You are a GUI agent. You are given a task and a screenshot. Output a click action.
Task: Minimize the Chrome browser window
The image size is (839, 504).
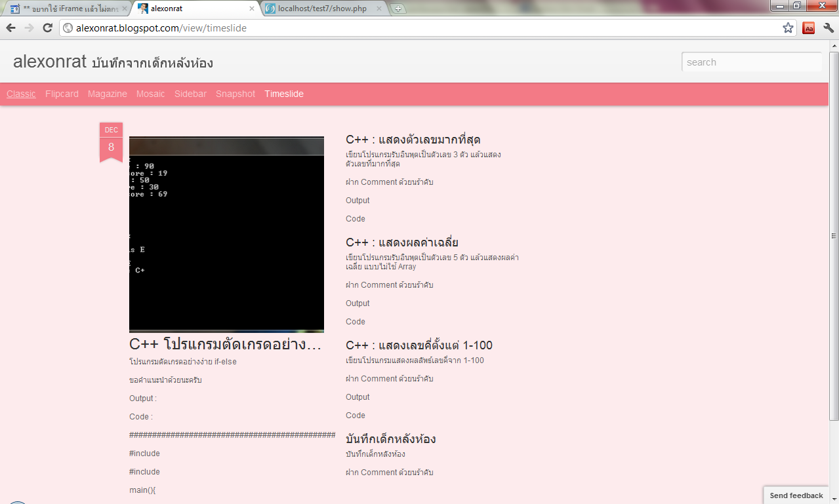point(780,5)
